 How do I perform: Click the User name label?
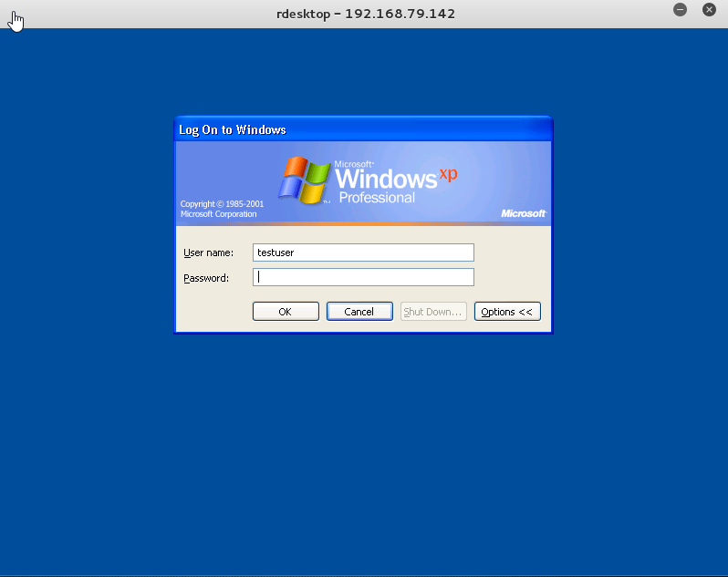pos(209,252)
